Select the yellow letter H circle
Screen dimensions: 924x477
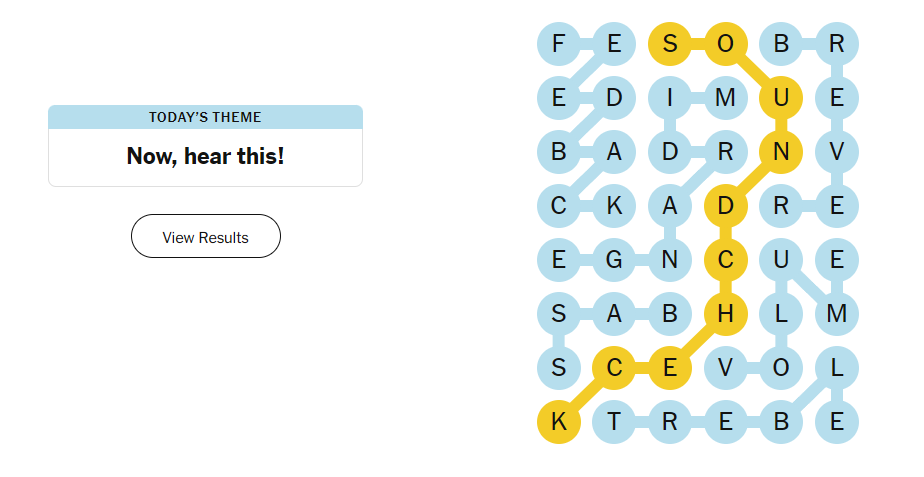coord(726,314)
